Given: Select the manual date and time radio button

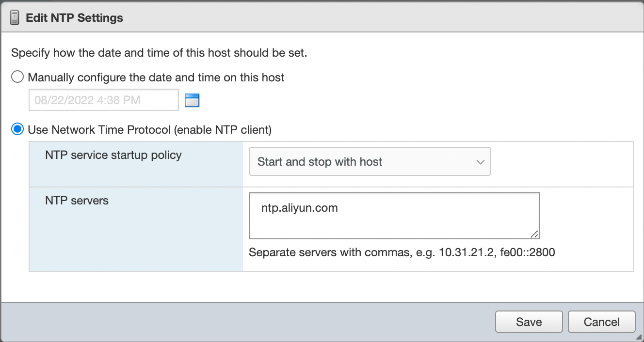Looking at the screenshot, I should pyautogui.click(x=17, y=77).
